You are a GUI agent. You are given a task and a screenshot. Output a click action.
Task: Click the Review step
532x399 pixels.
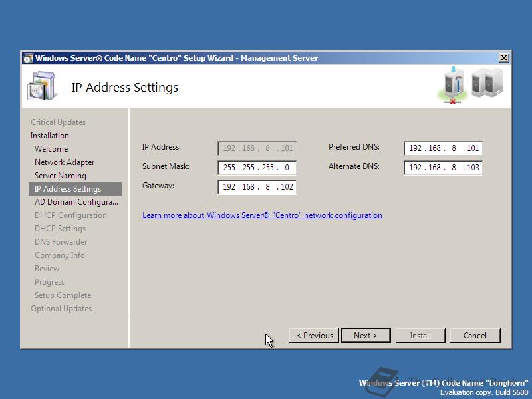(x=47, y=269)
